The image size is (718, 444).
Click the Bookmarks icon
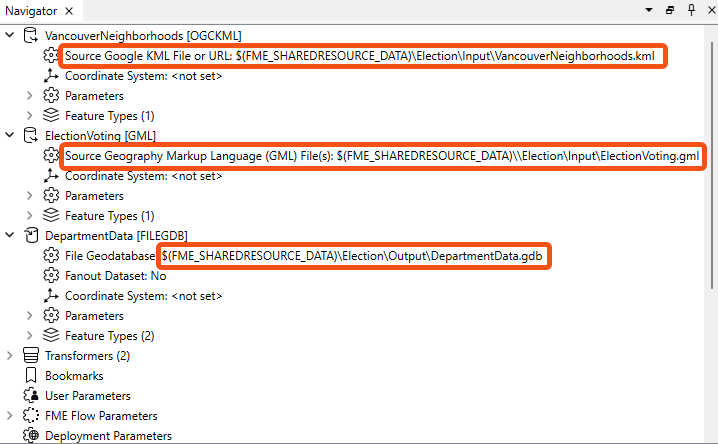31,375
